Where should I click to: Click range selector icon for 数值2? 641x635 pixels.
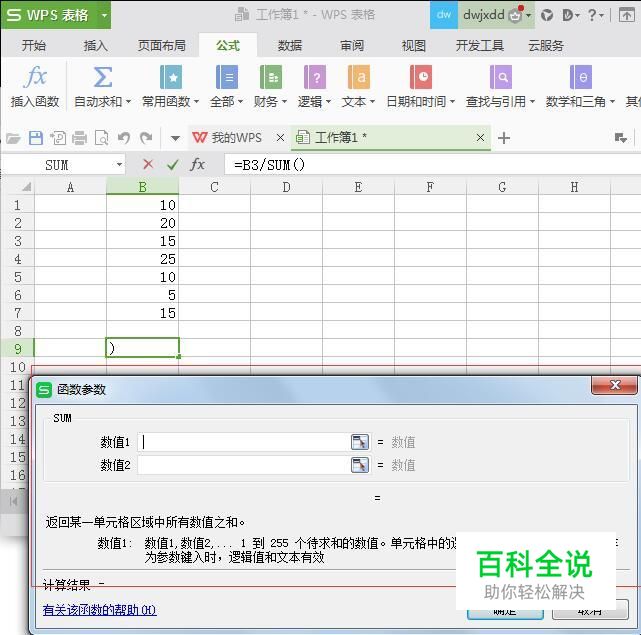[x=360, y=465]
